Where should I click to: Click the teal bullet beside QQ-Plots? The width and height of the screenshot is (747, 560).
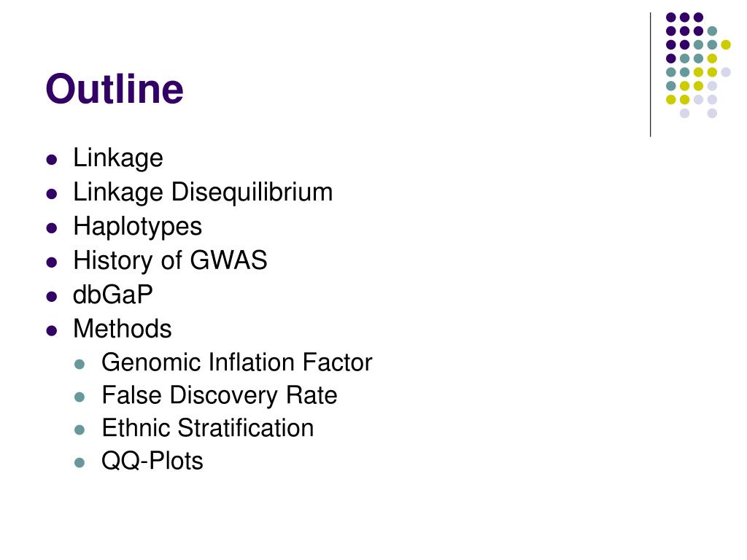coord(80,462)
